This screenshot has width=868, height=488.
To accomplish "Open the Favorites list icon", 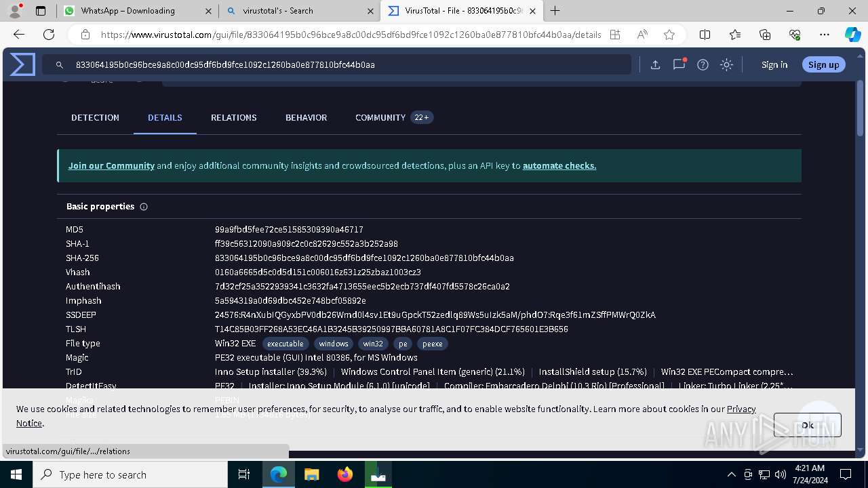I will tap(735, 35).
